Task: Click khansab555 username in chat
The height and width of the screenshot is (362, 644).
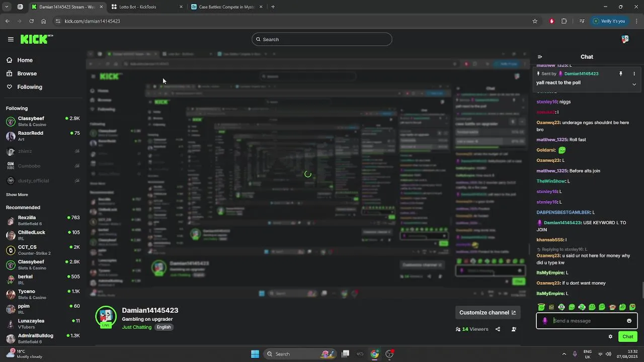Action: pyautogui.click(x=550, y=240)
